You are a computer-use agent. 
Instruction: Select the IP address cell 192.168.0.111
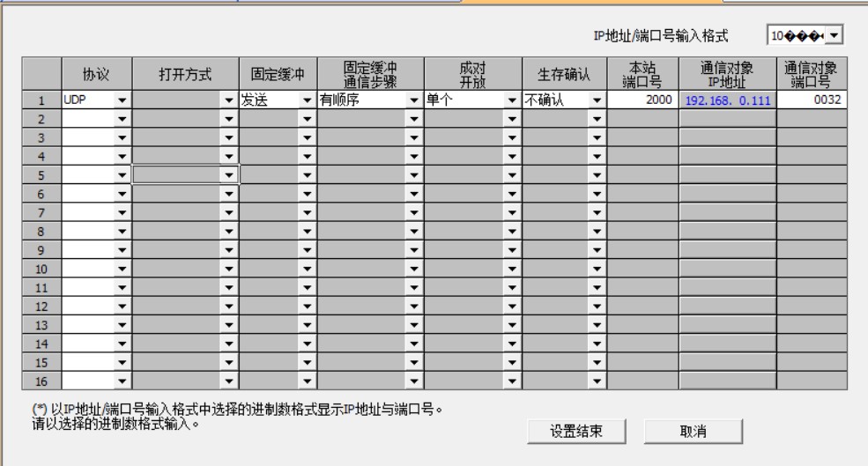coord(727,101)
